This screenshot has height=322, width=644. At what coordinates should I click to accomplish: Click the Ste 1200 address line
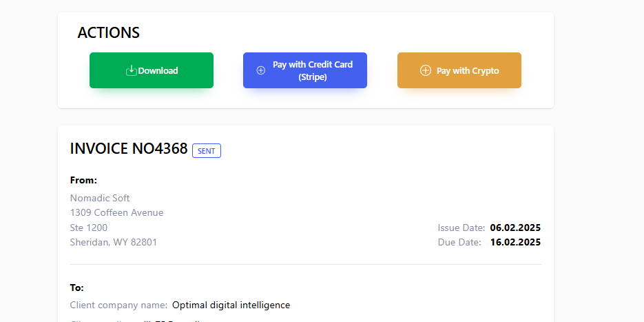click(89, 228)
